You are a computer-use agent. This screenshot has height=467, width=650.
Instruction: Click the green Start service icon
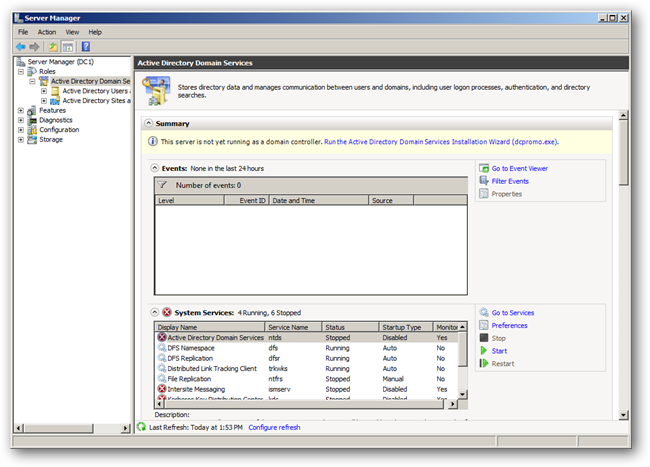point(484,351)
